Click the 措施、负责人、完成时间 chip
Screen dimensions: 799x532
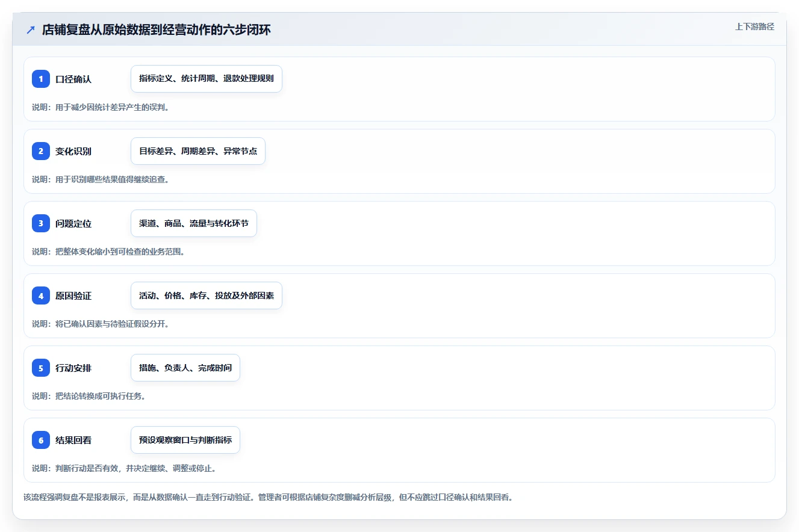pyautogui.click(x=185, y=368)
